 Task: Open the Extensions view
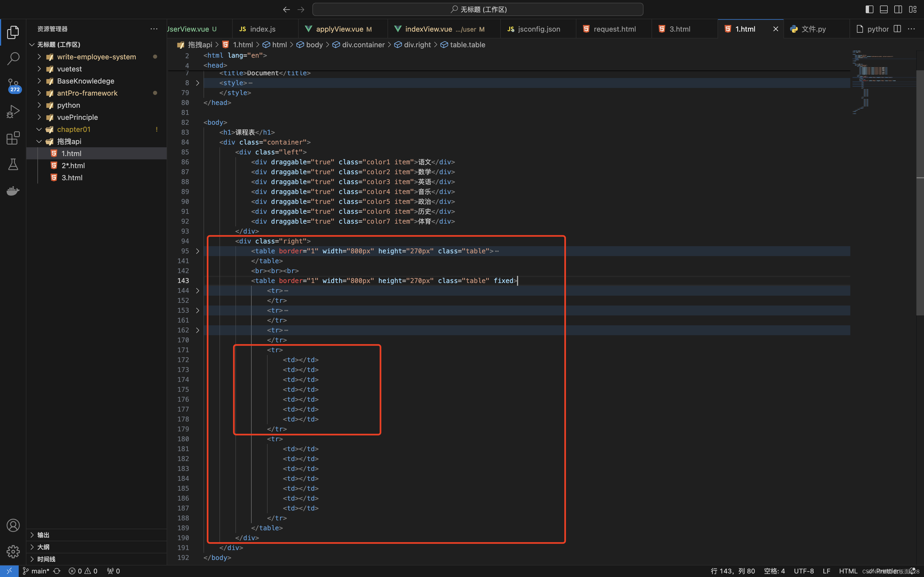[13, 138]
